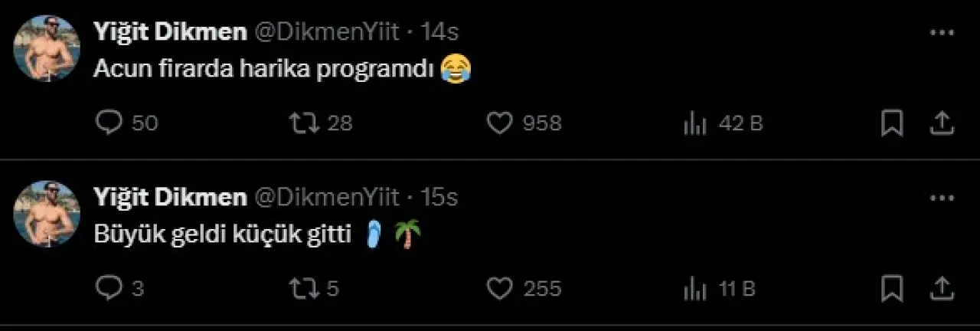Retweet the "Acun firarda" tweet
980x331 pixels.
click(x=304, y=123)
